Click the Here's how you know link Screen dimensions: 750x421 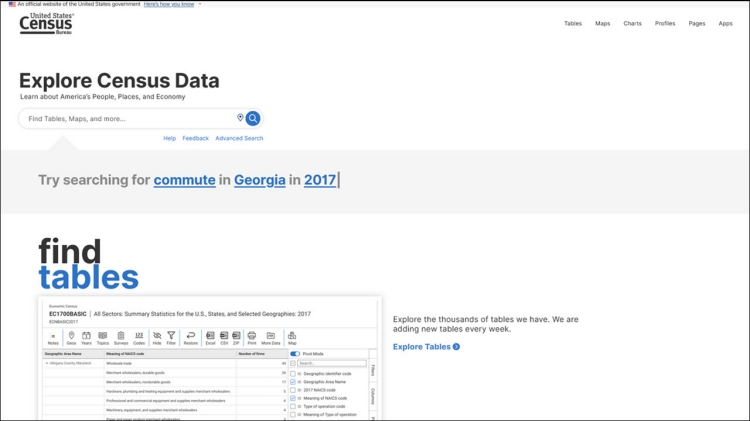[169, 4]
